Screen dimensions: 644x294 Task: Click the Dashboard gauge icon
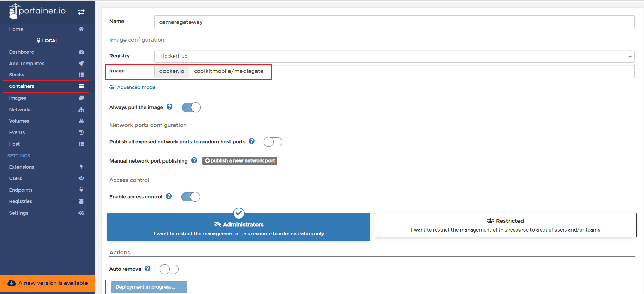coord(81,52)
